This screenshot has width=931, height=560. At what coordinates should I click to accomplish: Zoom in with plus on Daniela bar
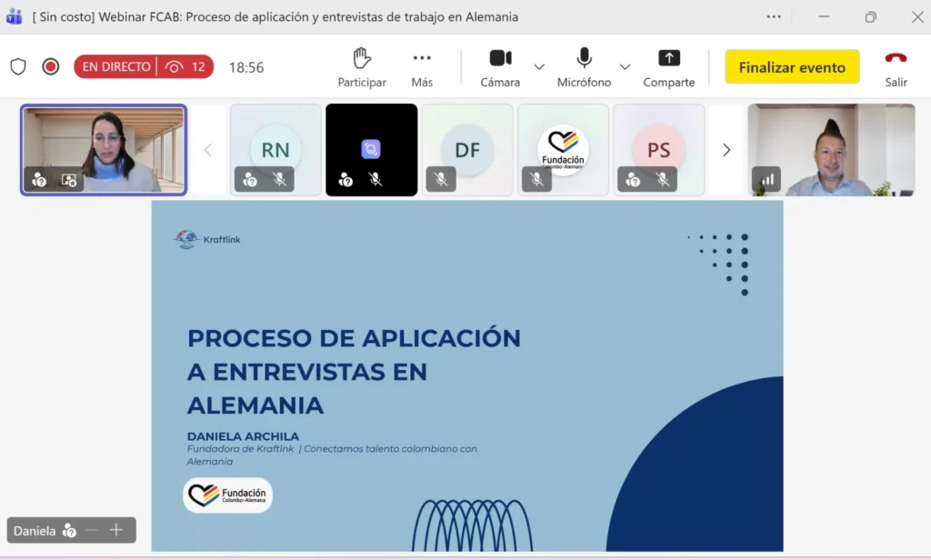tap(116, 530)
